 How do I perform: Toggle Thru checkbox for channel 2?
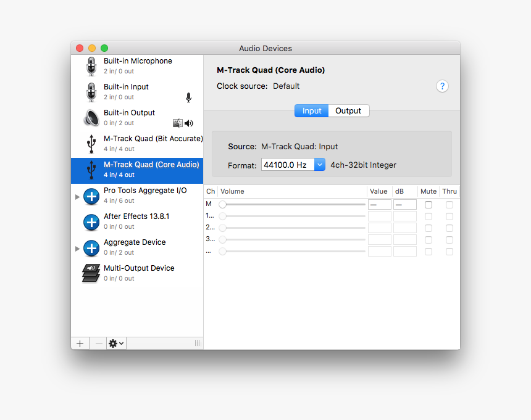449,228
